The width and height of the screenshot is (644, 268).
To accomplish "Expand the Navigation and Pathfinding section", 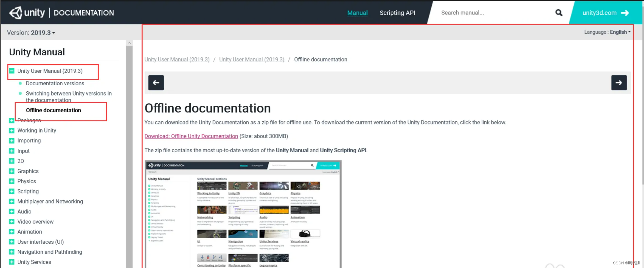I will tap(12, 252).
